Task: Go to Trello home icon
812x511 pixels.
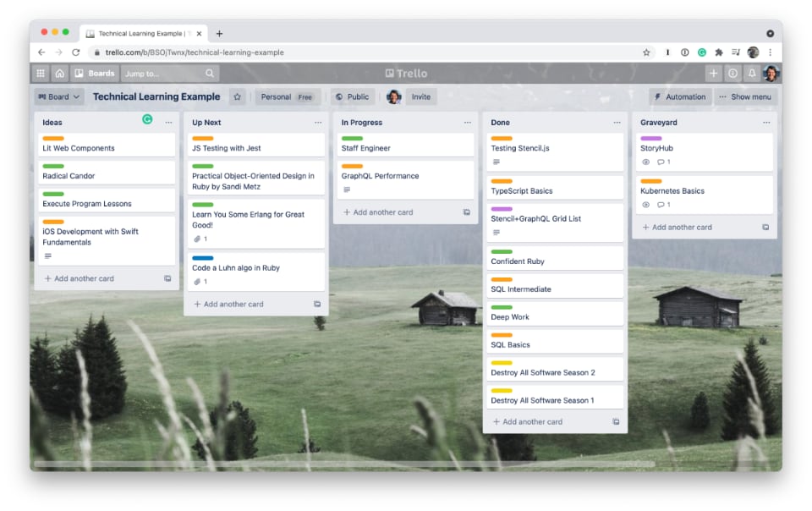Action: 59,74
